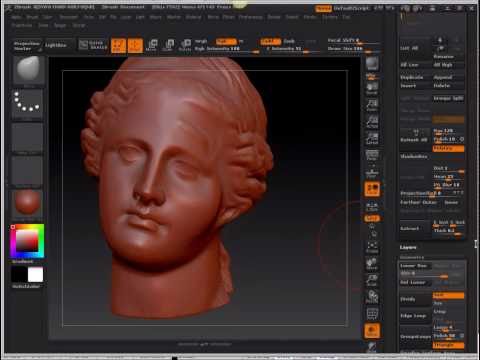Screen dimensions: 480x360
Task: Open the Alpha selector slot
Action: 27,138
